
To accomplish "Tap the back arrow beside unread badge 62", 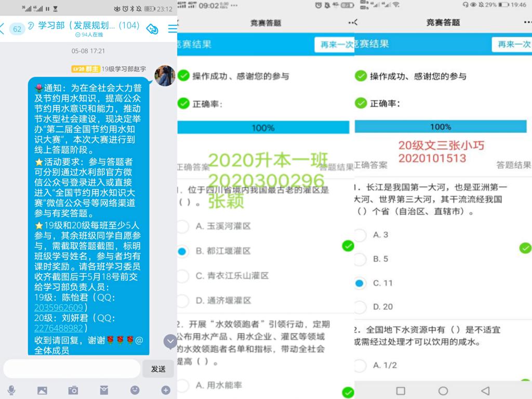I will (3, 29).
